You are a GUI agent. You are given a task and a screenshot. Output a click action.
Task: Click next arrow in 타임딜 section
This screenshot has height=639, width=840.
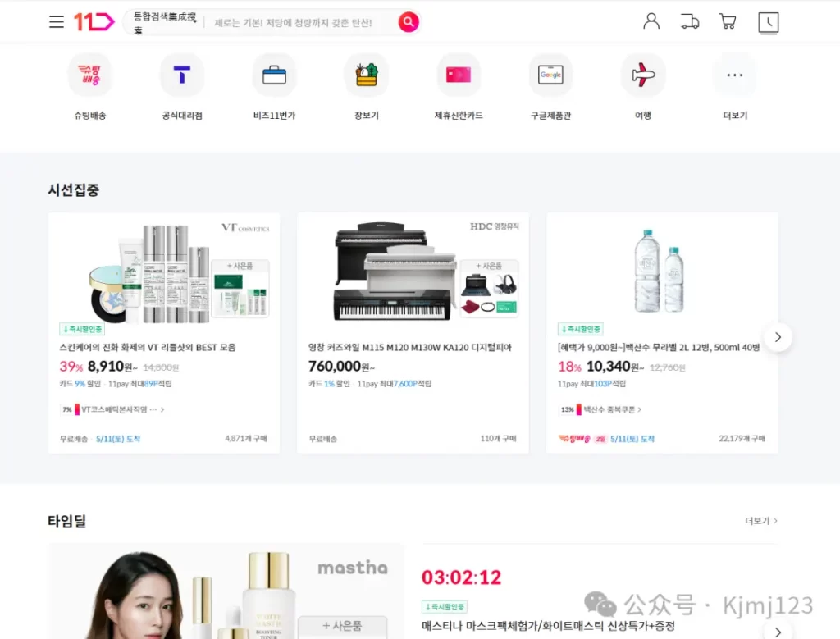(x=778, y=632)
